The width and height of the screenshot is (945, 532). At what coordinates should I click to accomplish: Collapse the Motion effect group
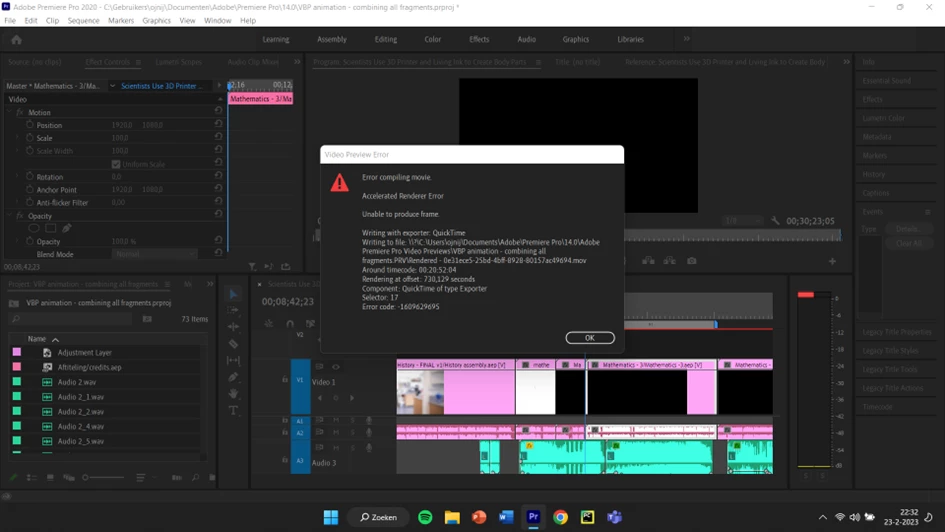coord(10,112)
